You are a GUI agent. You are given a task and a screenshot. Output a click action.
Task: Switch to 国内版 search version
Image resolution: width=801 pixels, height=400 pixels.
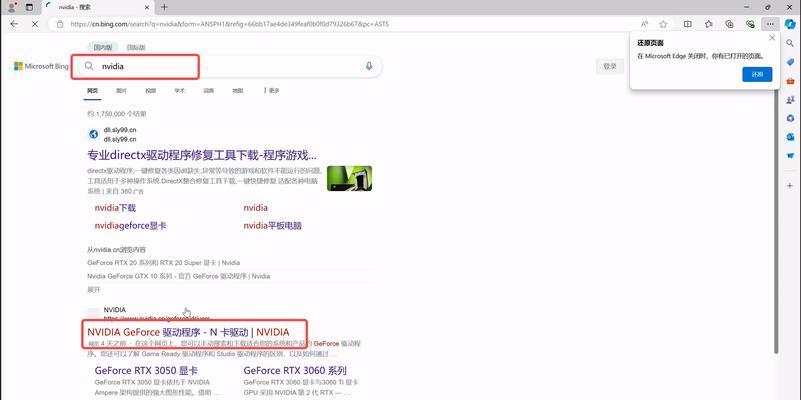point(103,47)
